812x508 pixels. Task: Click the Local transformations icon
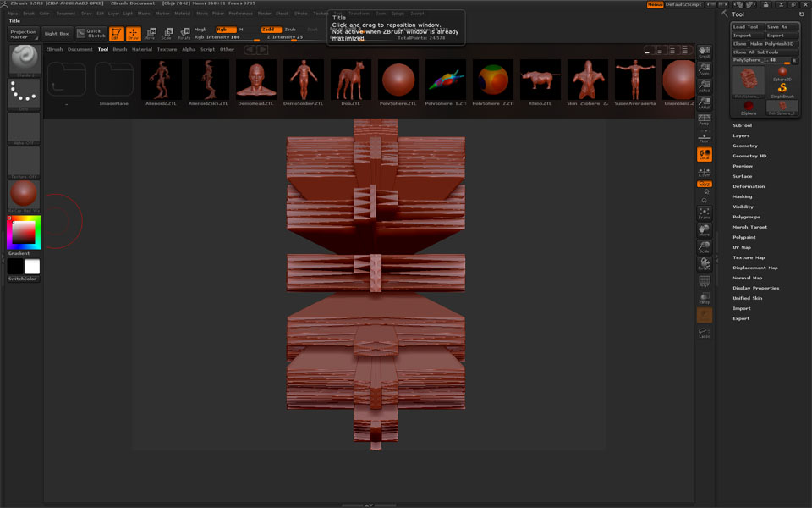click(x=705, y=154)
